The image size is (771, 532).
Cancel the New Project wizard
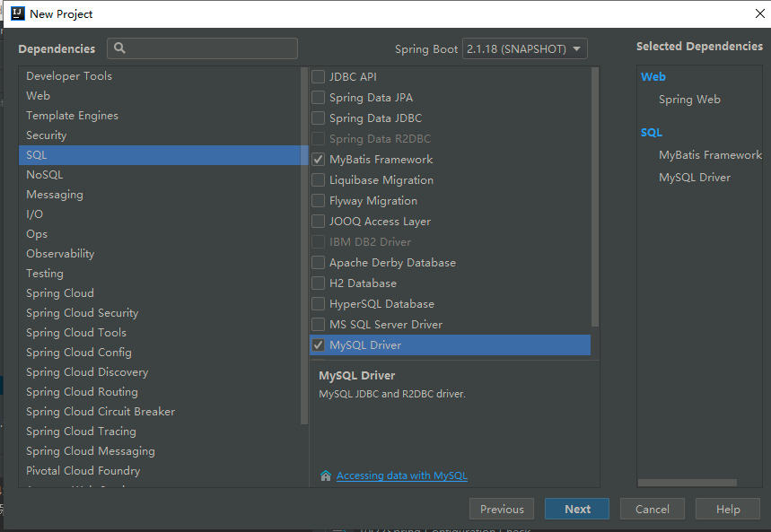[652, 509]
